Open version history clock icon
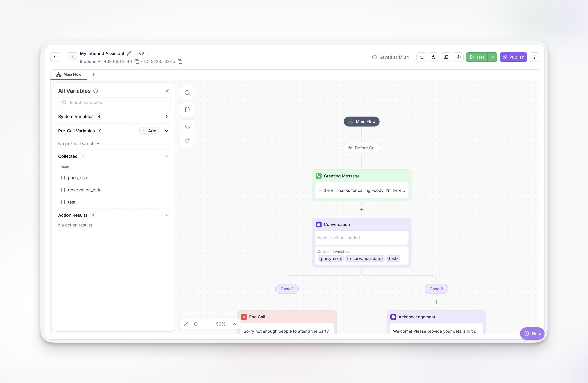This screenshot has height=383, width=588. point(433,57)
